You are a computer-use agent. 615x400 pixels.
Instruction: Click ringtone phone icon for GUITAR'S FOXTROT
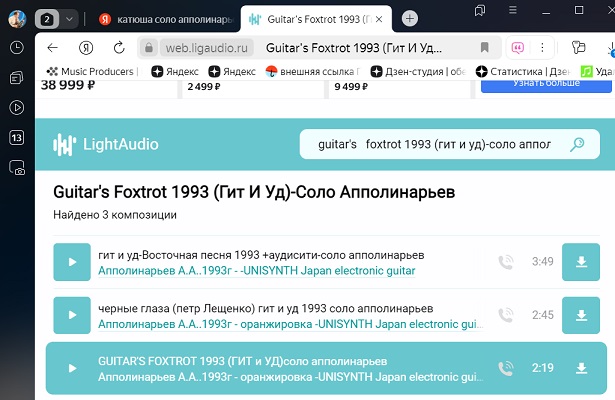(506, 368)
